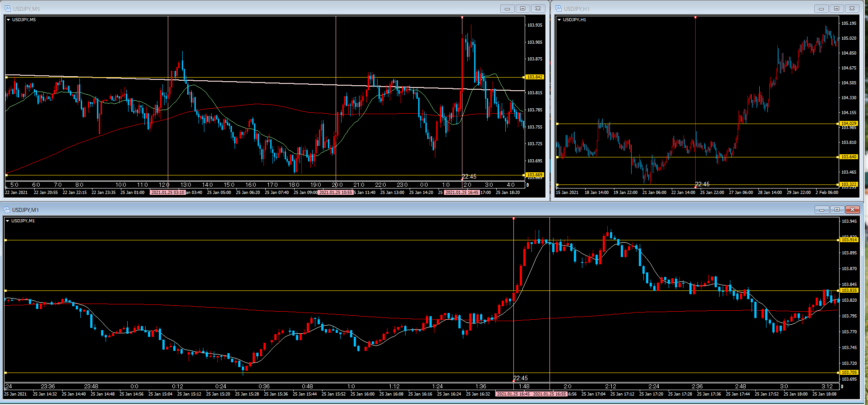
Task: Click the 103.669 horizontal line price tag
Action: (535, 175)
